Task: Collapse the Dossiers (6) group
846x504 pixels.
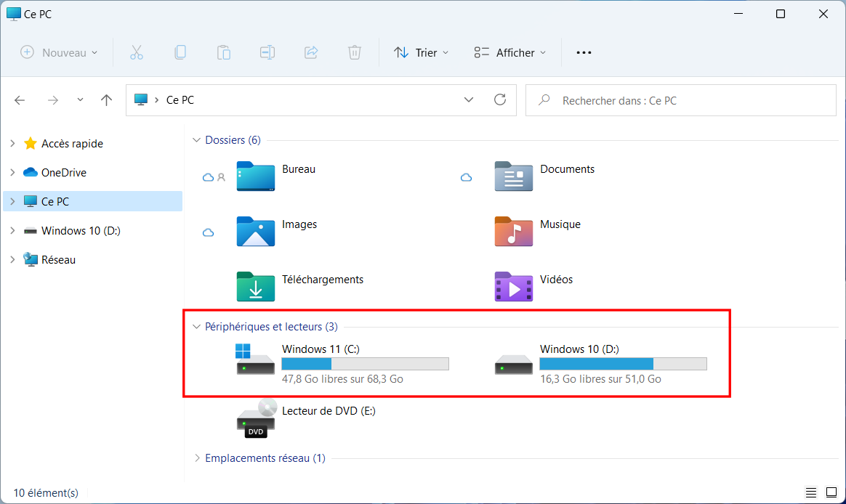Action: tap(196, 140)
